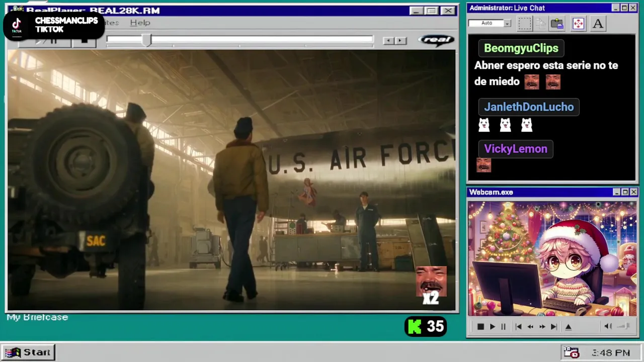Minimize the Webcam.exe window
The height and width of the screenshot is (362, 644).
[617, 192]
